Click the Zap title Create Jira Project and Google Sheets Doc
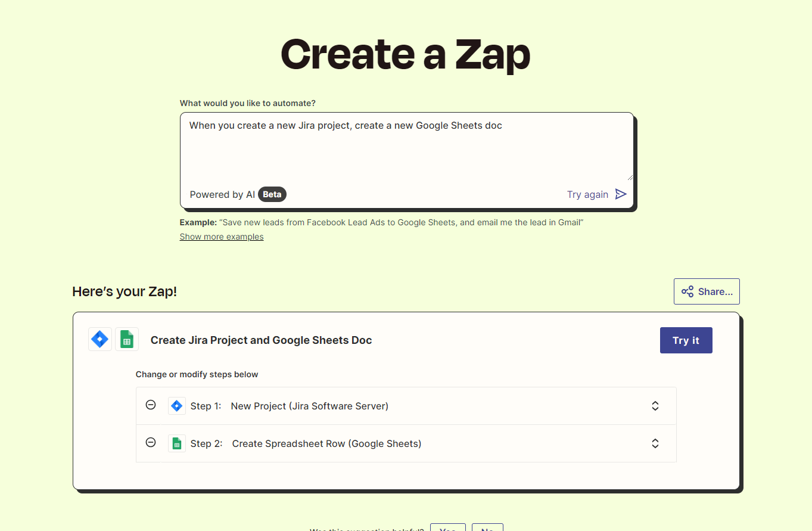Image resolution: width=812 pixels, height=531 pixels. click(x=261, y=340)
